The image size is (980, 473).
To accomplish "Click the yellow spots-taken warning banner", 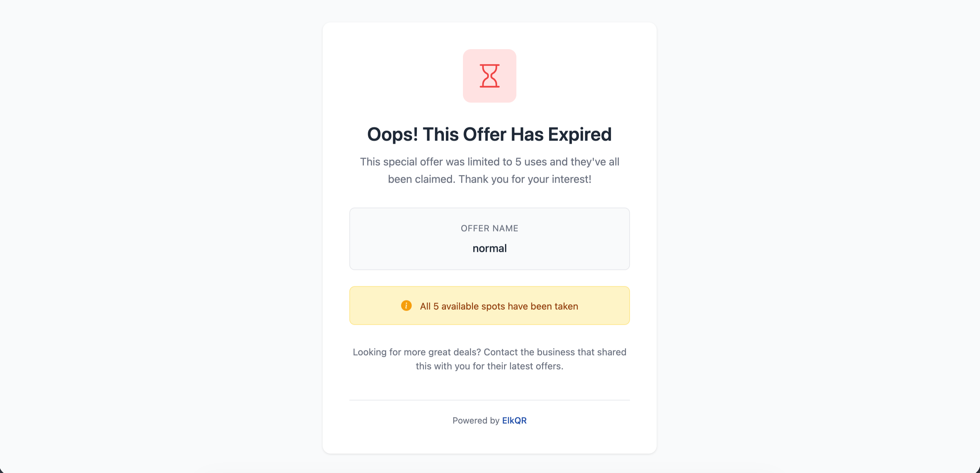I will tap(490, 306).
